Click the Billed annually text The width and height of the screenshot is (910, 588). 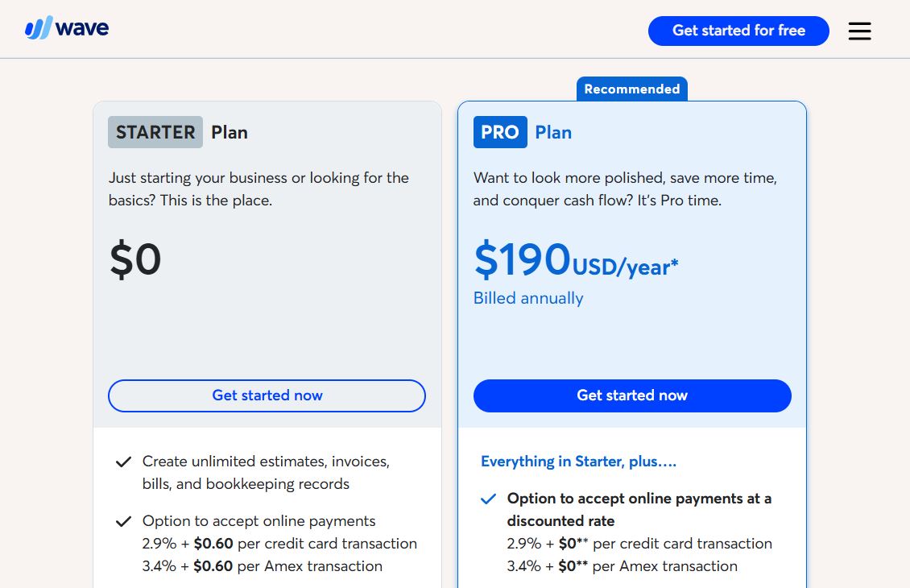[x=528, y=298]
